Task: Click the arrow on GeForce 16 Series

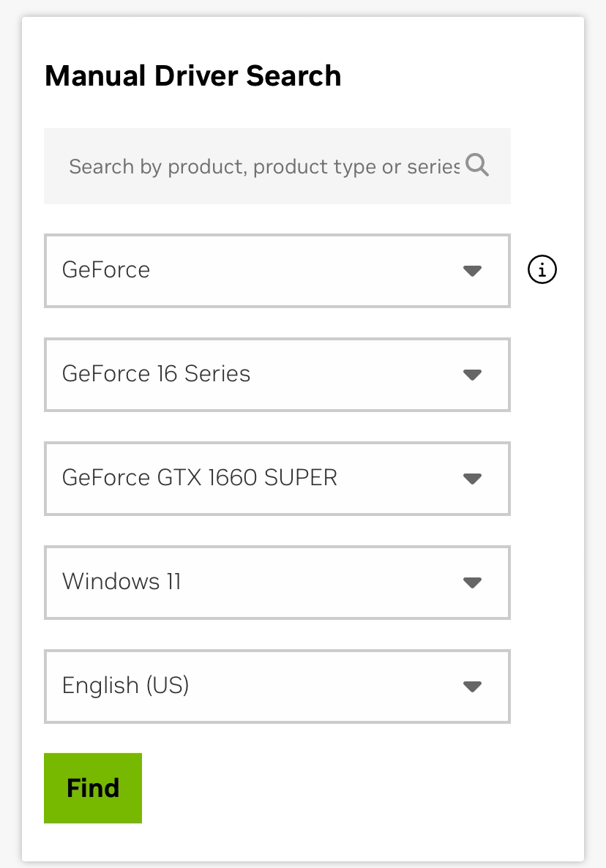Action: (x=472, y=375)
